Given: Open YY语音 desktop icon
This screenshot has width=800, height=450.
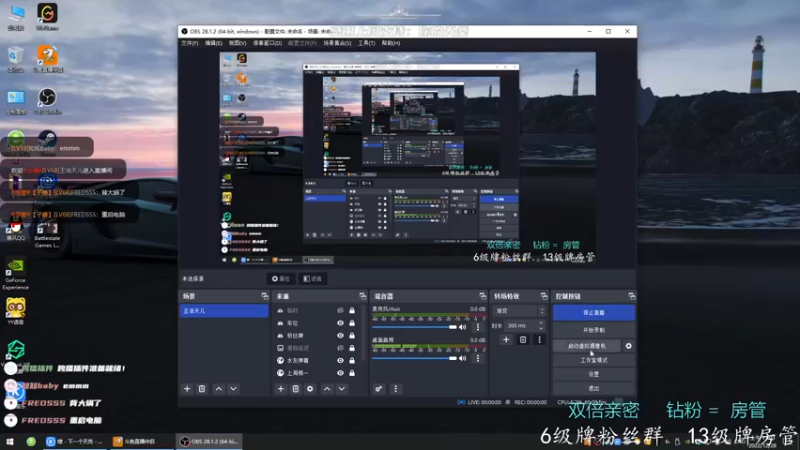Looking at the screenshot, I should tap(16, 311).
